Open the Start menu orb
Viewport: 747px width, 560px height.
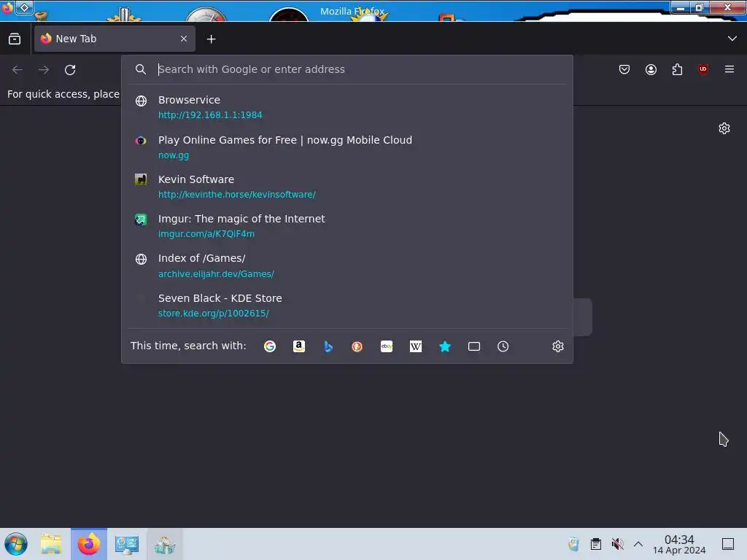[x=16, y=544]
